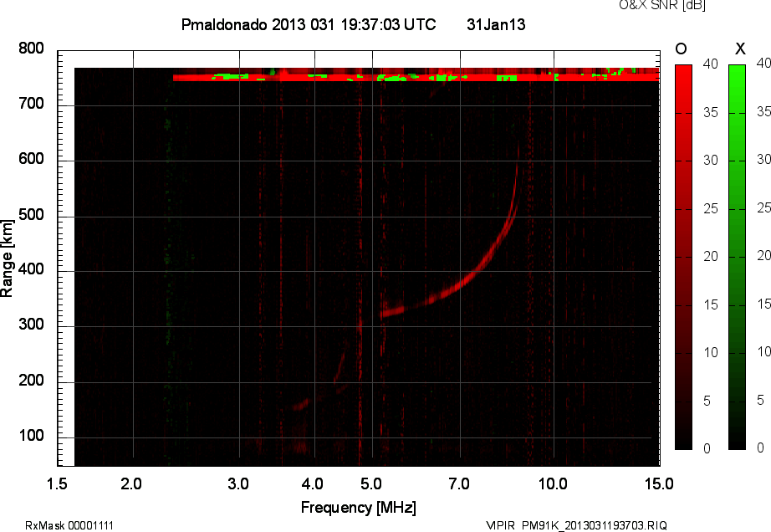
Task: Click the 300 range tick label
Action: [31, 325]
